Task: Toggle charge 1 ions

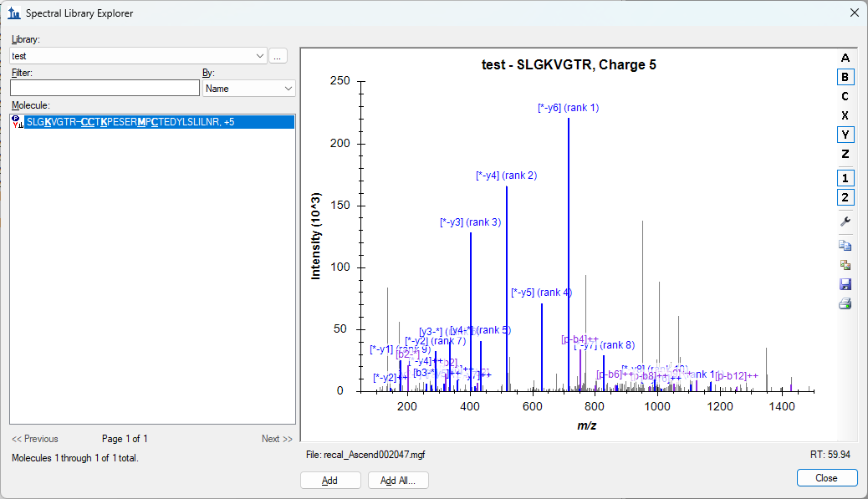Action: pyautogui.click(x=845, y=178)
